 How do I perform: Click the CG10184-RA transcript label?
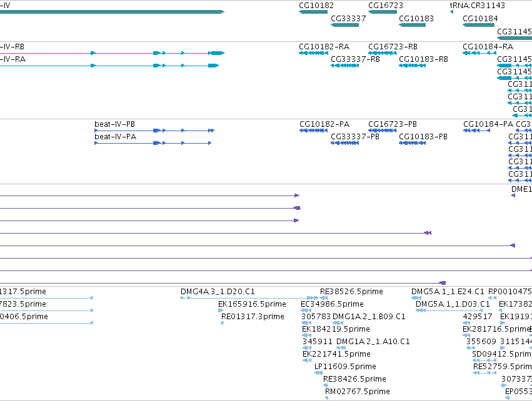point(488,46)
